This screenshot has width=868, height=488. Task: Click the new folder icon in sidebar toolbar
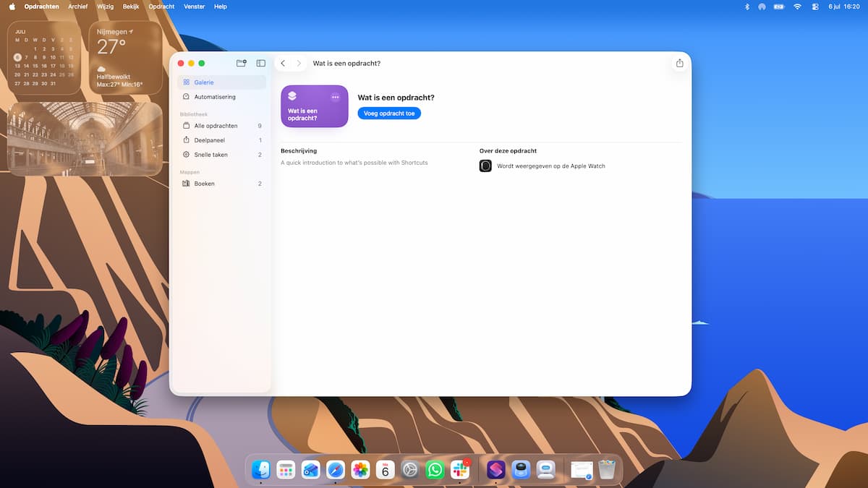coord(242,64)
